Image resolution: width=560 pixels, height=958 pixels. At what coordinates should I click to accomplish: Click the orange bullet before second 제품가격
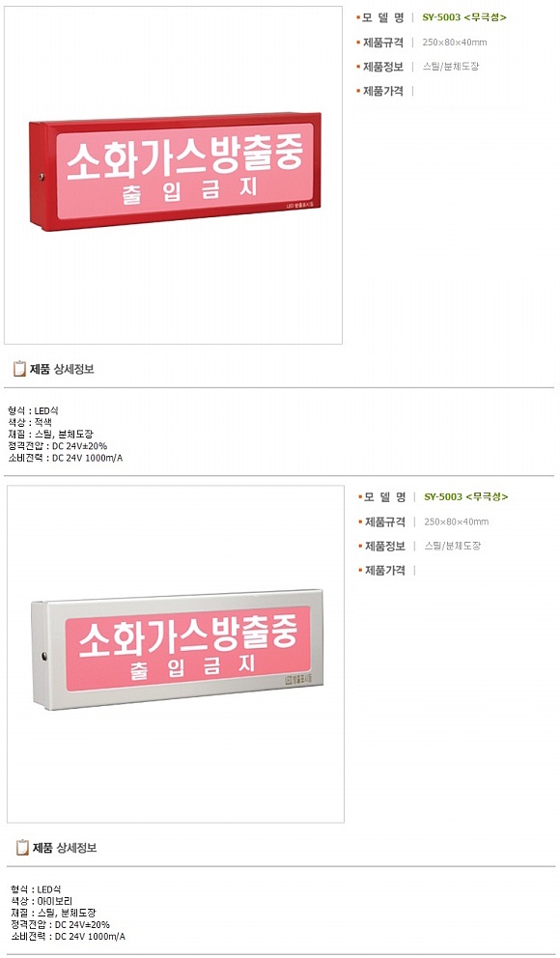(x=360, y=570)
